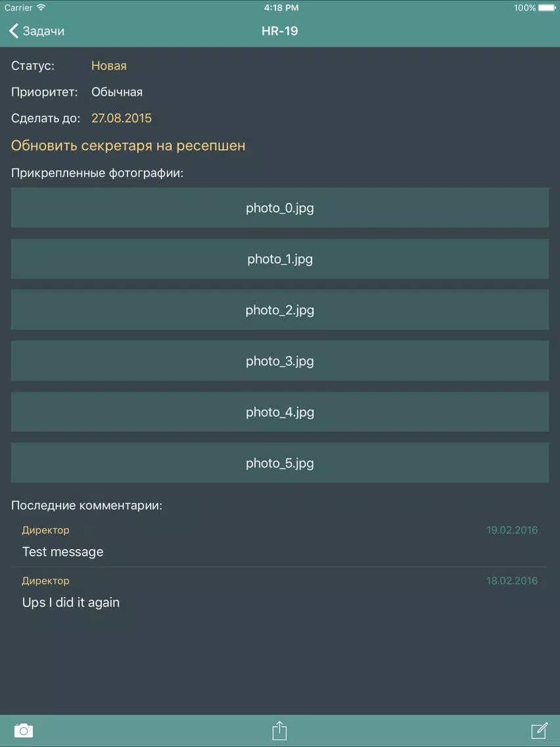Go back to Задачи list
This screenshot has width=560, height=747.
37,31
